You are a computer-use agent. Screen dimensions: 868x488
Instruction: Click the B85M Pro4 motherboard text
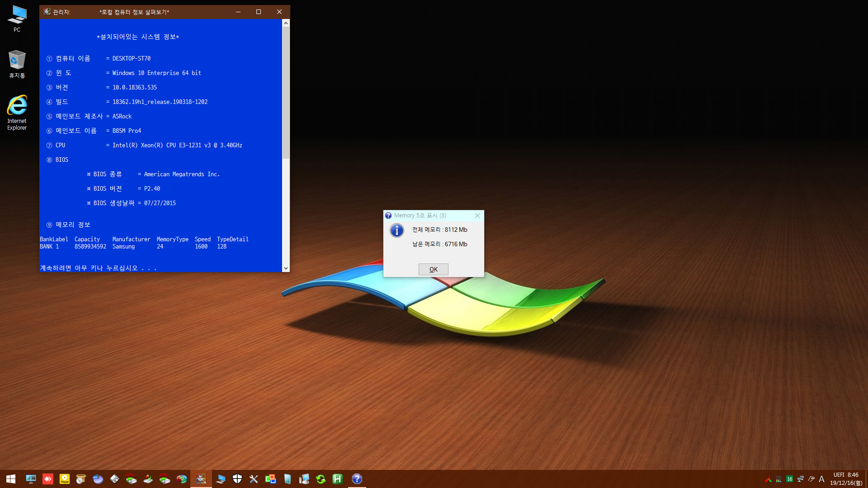tap(127, 131)
